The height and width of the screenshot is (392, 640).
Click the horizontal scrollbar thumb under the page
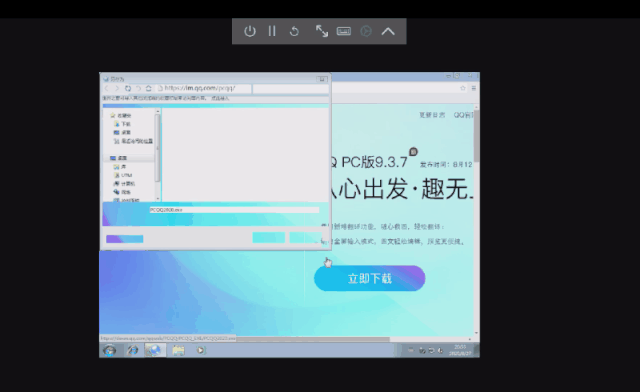(x=312, y=339)
